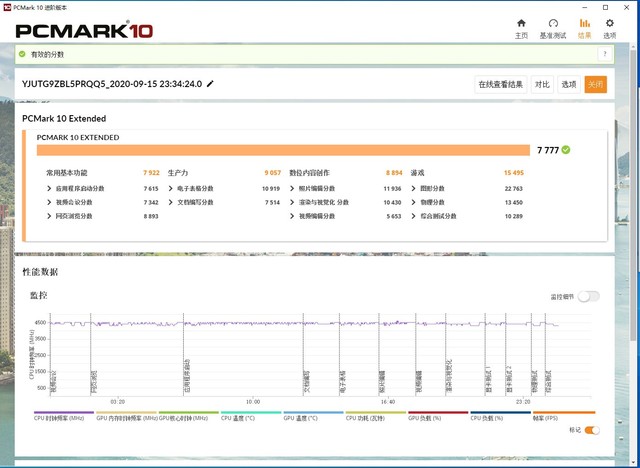640x468 pixels.
Task: Click the 选项 button beside 对比
Action: click(569, 84)
